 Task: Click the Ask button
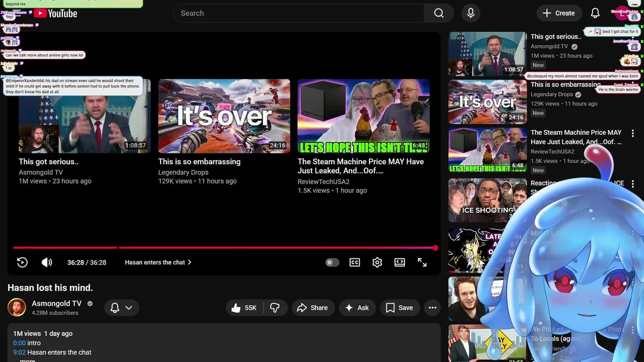pos(357,308)
